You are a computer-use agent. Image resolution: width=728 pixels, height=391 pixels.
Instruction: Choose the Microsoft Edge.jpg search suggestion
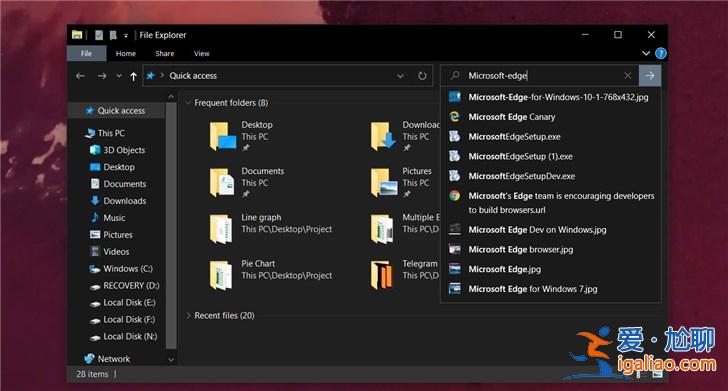551,269
